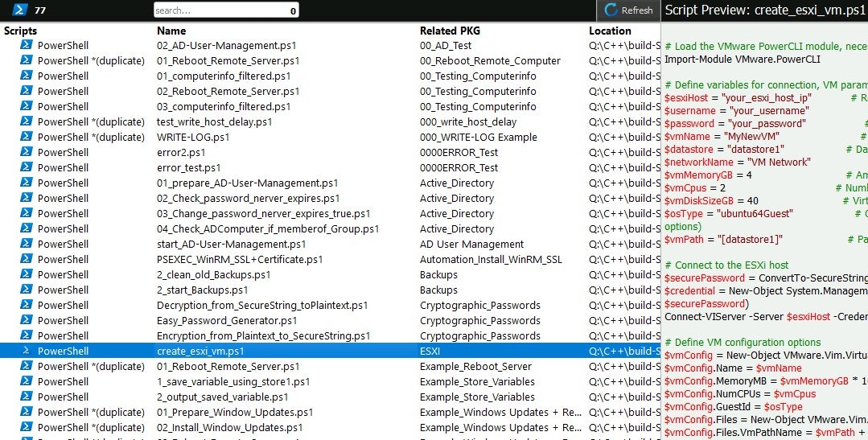
Task: Select script 02_Reboot_Remote_Server.ps1
Action: (228, 92)
